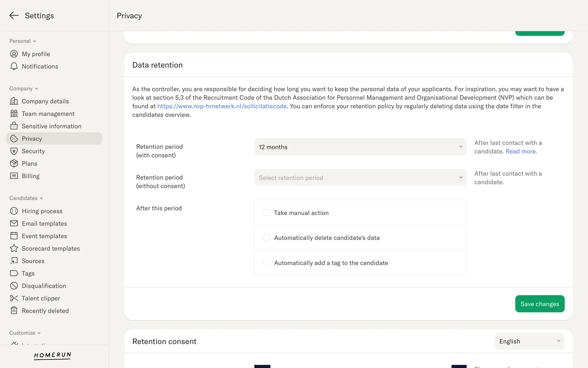Click the Homerun logo
This screenshot has height=368, width=588.
[x=52, y=355]
